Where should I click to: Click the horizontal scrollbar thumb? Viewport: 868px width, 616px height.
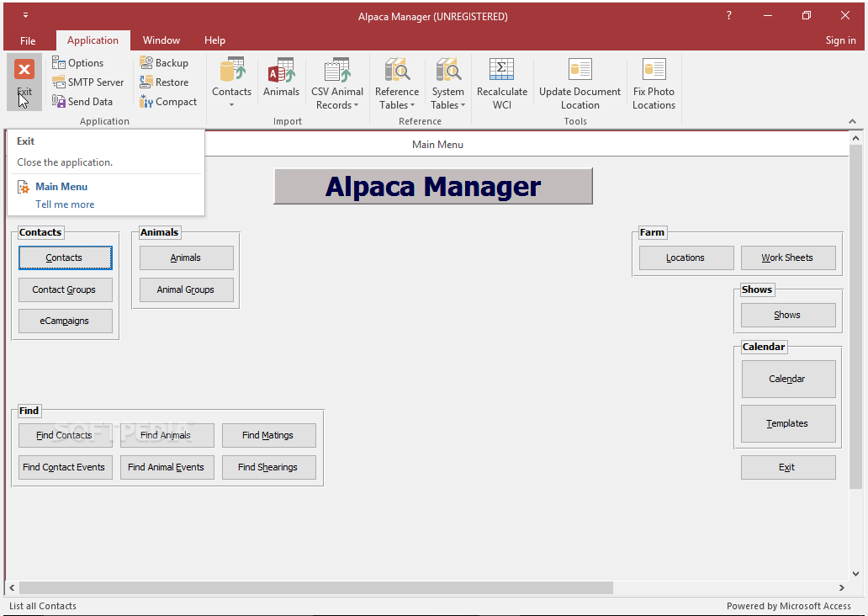[x=315, y=587]
